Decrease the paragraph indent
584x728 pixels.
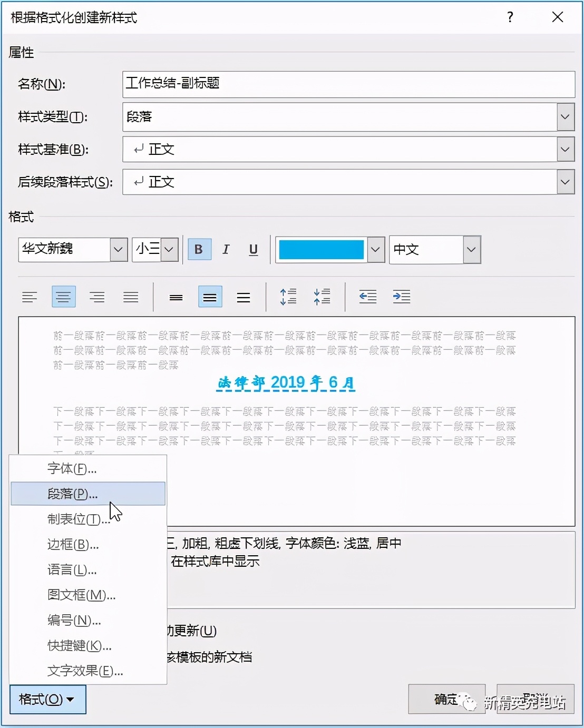368,297
